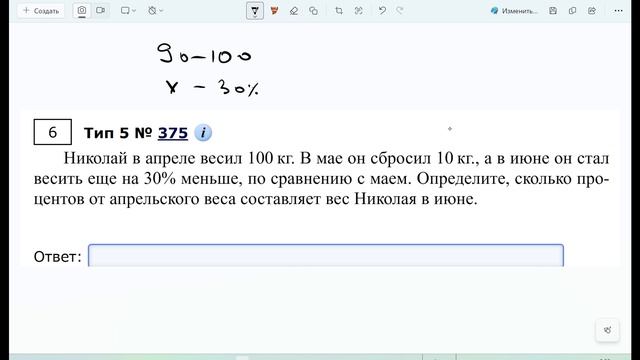The width and height of the screenshot is (640, 360).
Task: Open task link number 375
Action: tap(173, 133)
